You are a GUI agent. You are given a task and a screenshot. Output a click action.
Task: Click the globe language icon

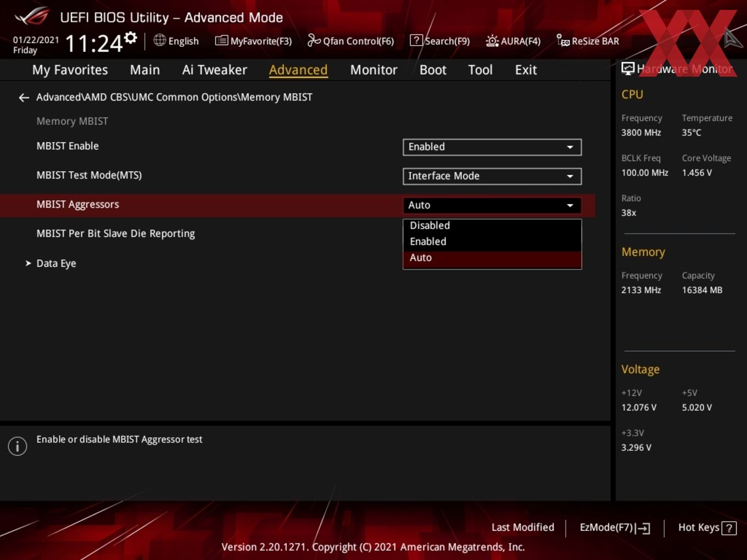(x=159, y=40)
